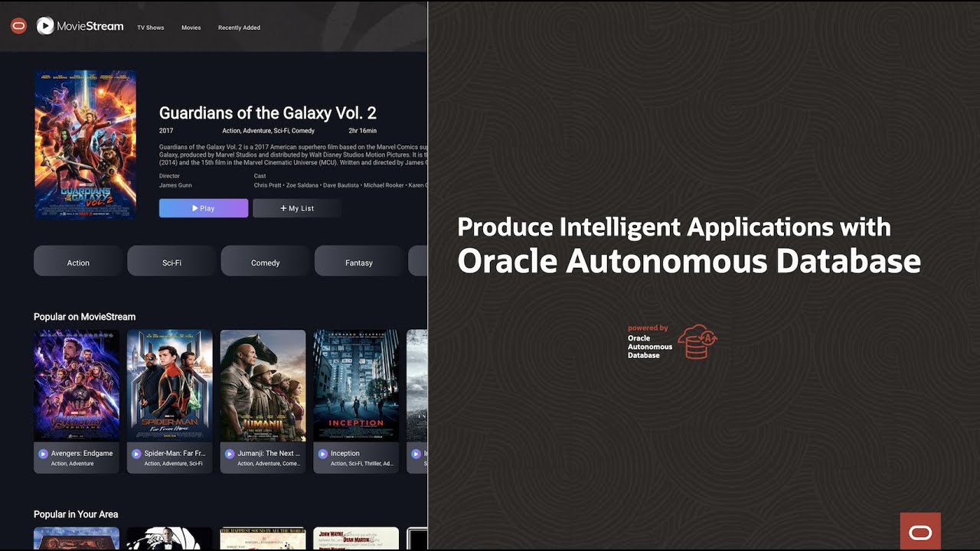Viewport: 980px width, 551px height.
Task: Open the TV Shows menu
Action: (x=151, y=28)
